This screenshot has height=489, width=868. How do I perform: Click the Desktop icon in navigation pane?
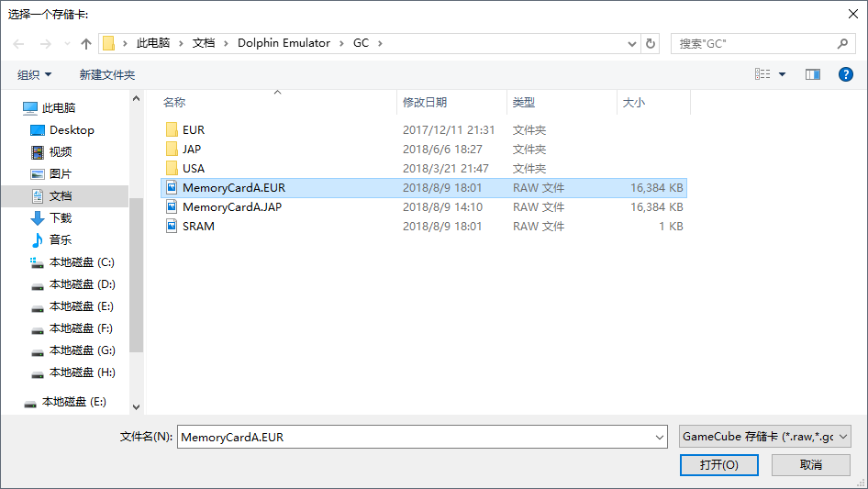[x=38, y=130]
